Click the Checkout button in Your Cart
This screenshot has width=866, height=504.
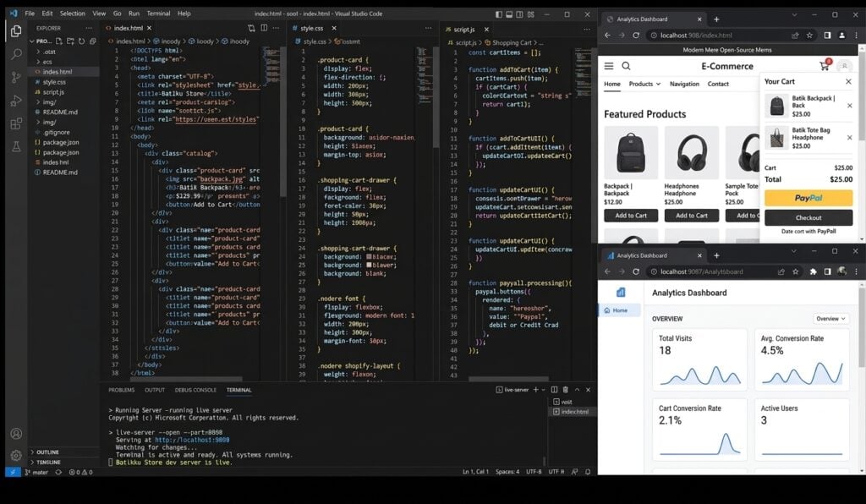coord(808,217)
